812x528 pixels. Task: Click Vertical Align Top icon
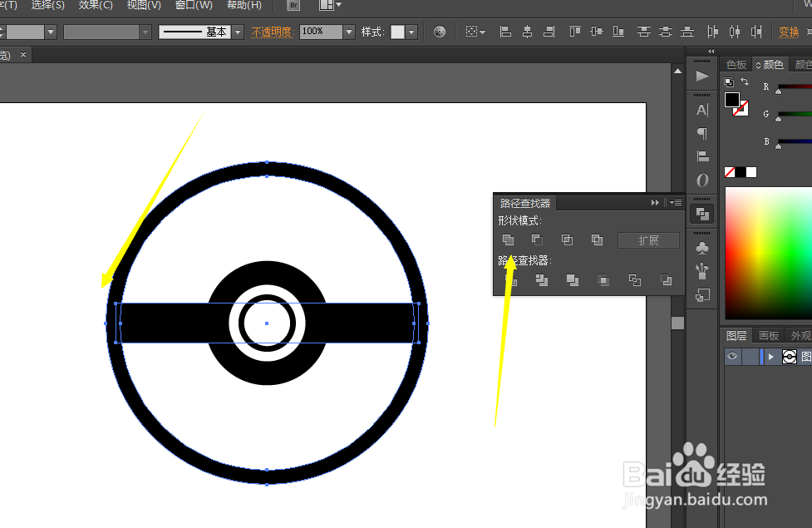point(575,32)
